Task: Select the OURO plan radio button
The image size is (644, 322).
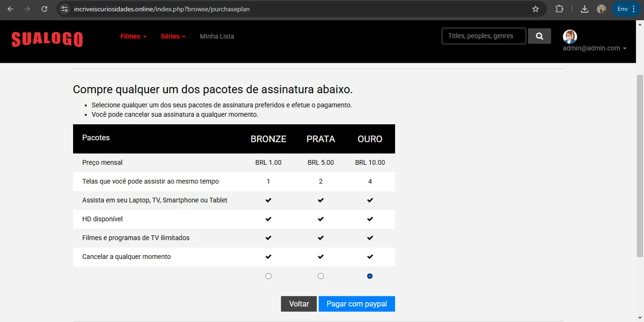Action: 370,276
